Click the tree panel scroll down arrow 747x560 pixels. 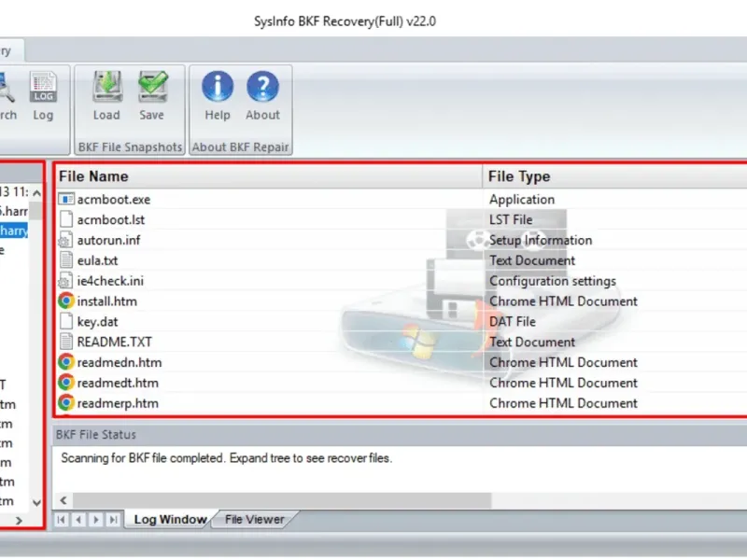pos(36,502)
